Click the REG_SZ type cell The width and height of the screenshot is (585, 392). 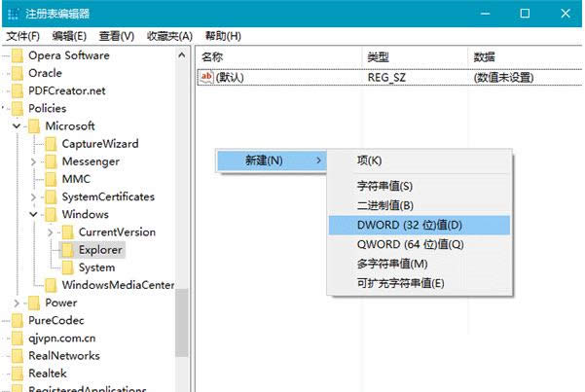pyautogui.click(x=386, y=78)
